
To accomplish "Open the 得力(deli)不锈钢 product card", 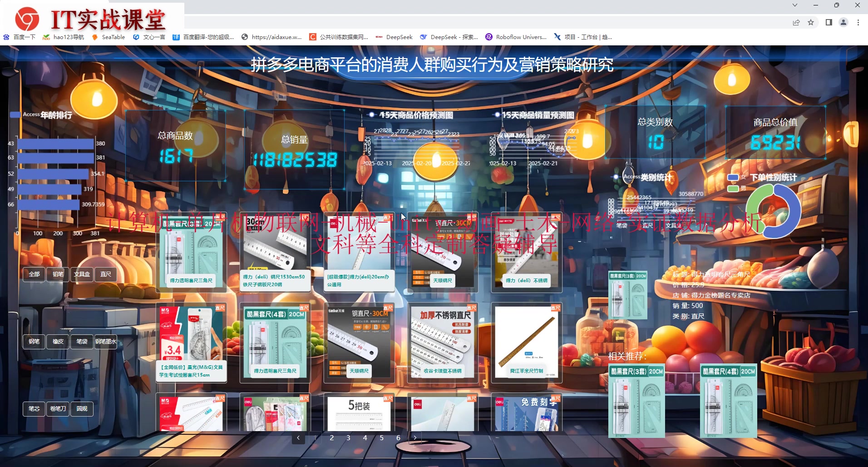I will pos(527,252).
